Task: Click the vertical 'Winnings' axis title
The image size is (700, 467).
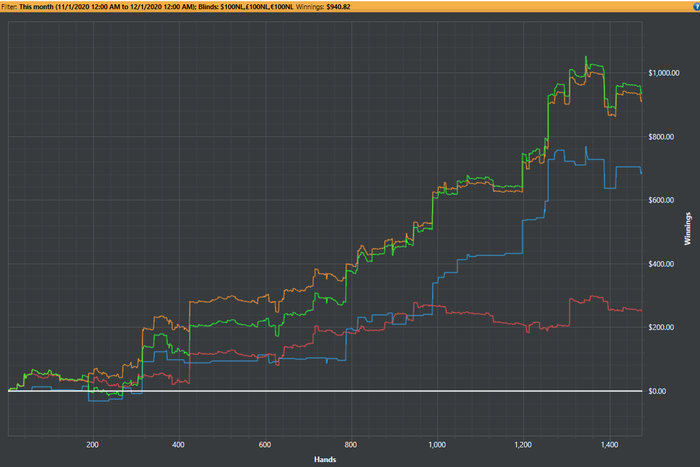Action: [688, 229]
